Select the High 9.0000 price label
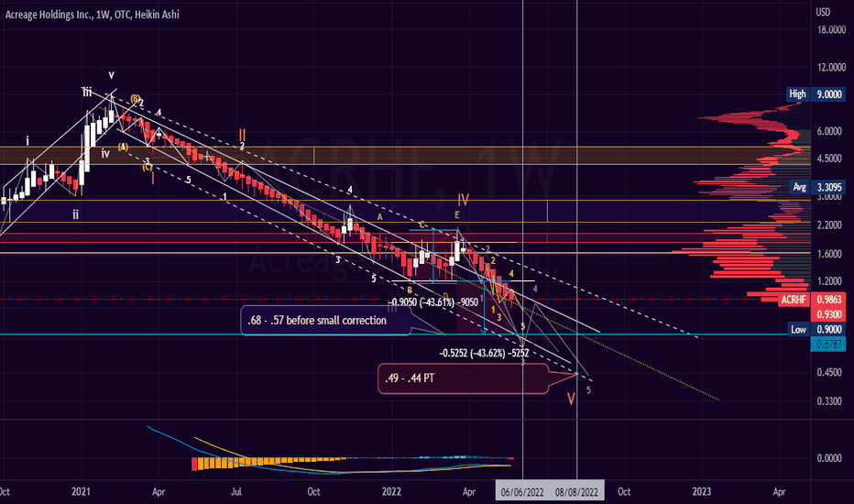This screenshot has width=854, height=504. (x=816, y=94)
